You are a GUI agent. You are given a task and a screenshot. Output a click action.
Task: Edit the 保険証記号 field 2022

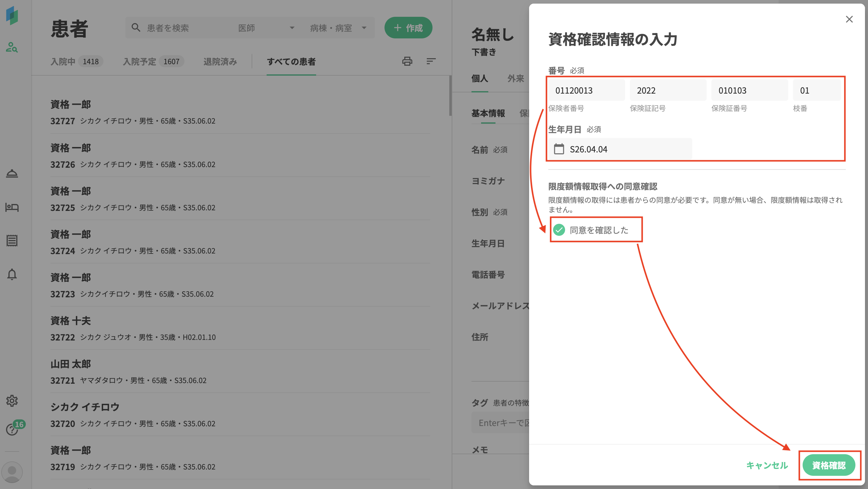coord(668,90)
